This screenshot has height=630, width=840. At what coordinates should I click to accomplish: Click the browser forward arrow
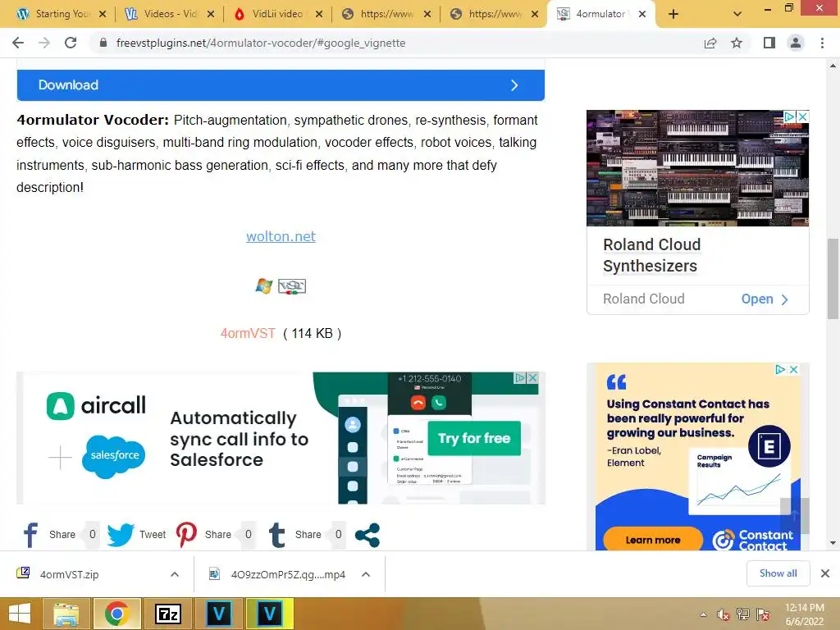click(x=44, y=43)
